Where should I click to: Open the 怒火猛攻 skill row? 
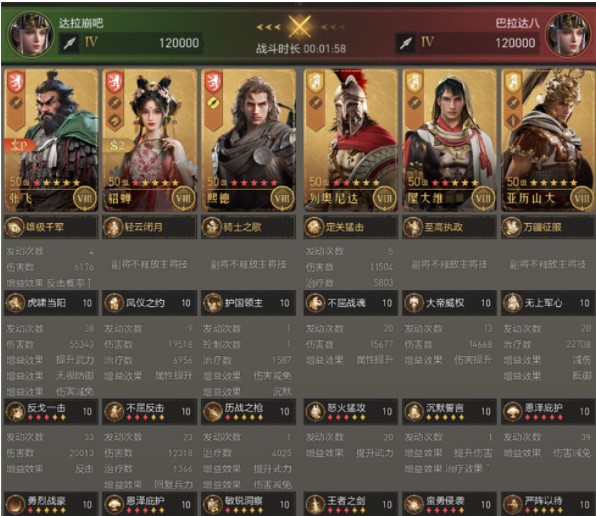coord(350,412)
